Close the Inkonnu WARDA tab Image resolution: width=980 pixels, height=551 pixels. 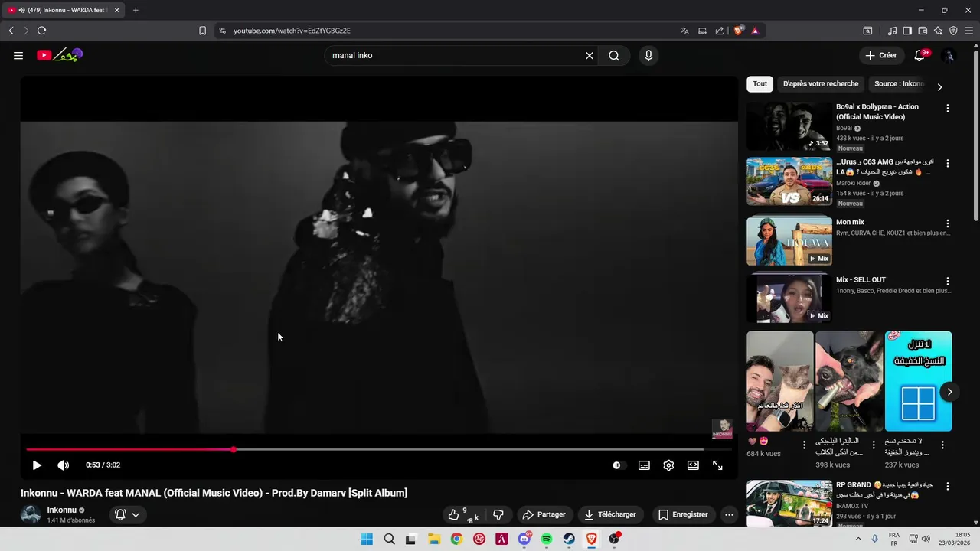[117, 10]
